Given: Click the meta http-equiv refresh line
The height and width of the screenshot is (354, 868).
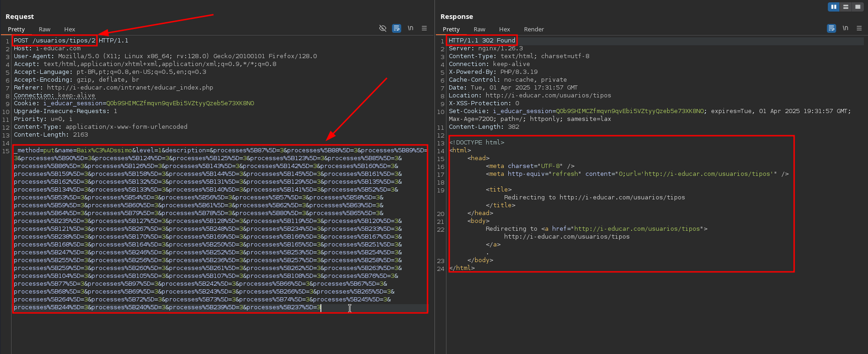Looking at the screenshot, I should pyautogui.click(x=637, y=174).
